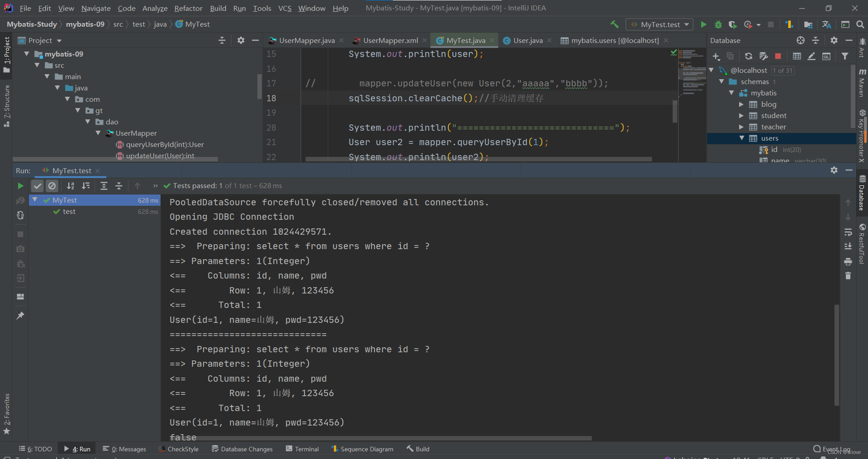This screenshot has height=459, width=868.
Task: Collapse the @localhost data source
Action: 711,70
